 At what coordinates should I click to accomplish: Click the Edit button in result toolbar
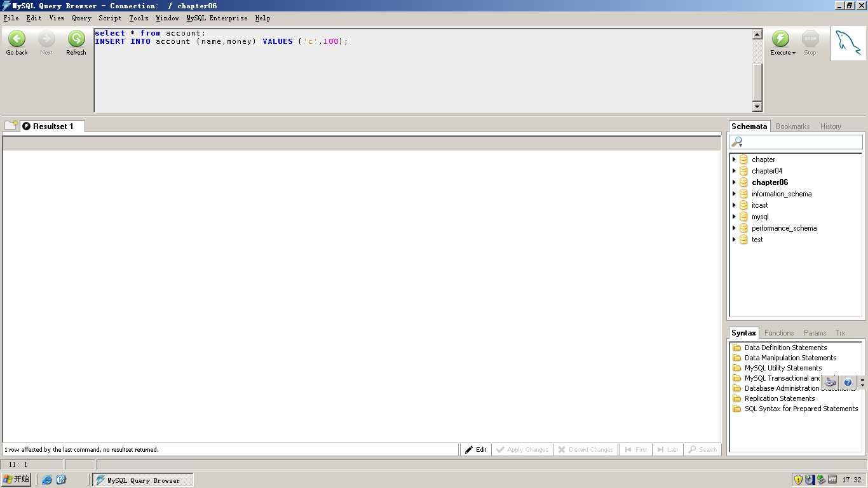point(476,449)
